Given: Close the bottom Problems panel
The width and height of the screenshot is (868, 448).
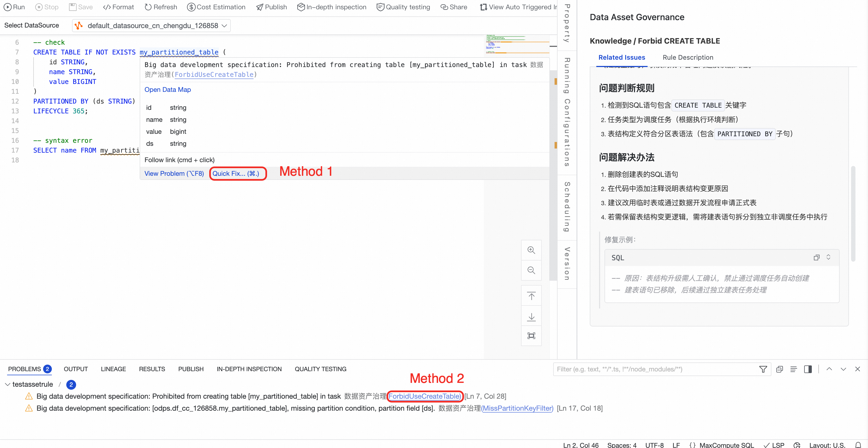Looking at the screenshot, I should click(857, 369).
